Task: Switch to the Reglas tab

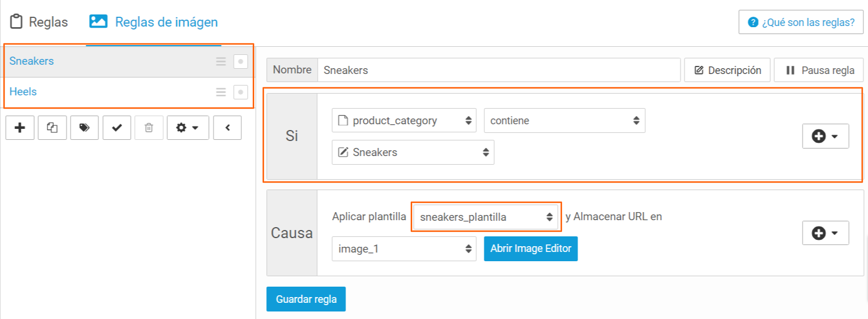Action: pos(40,22)
